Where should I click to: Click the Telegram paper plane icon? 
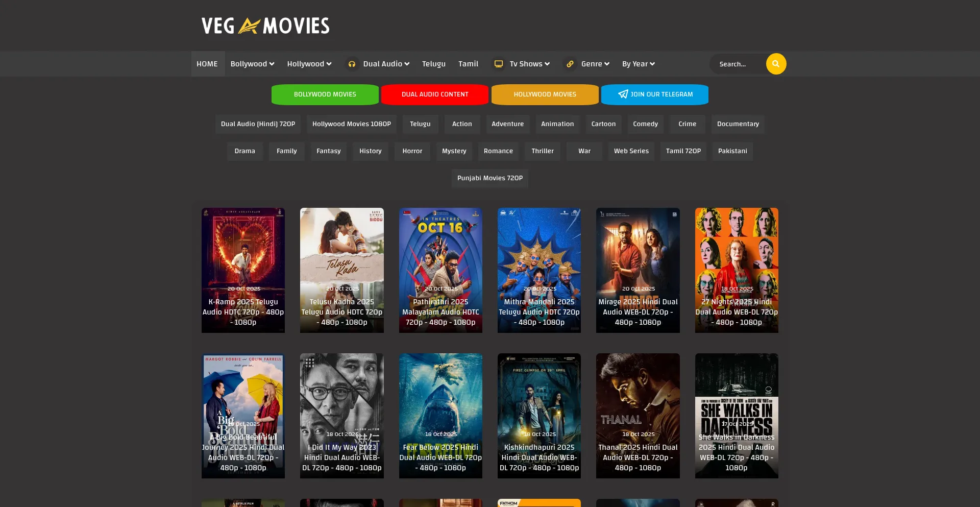pyautogui.click(x=623, y=94)
